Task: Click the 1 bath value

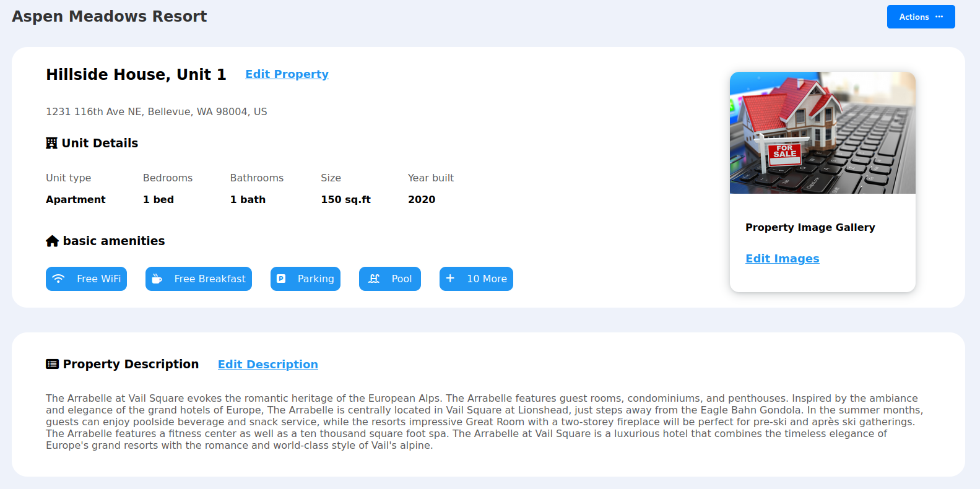Action: click(248, 199)
